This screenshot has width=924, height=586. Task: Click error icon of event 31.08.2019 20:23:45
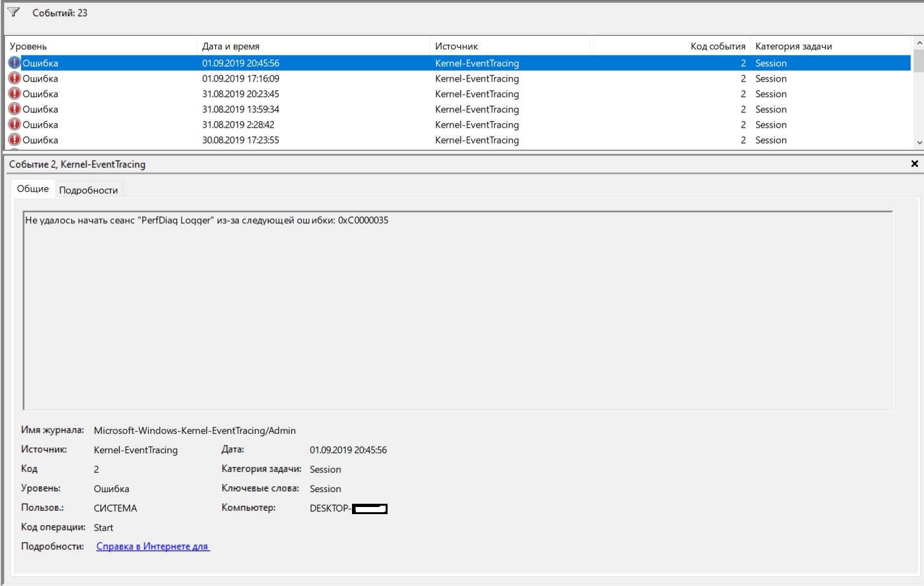[x=14, y=94]
